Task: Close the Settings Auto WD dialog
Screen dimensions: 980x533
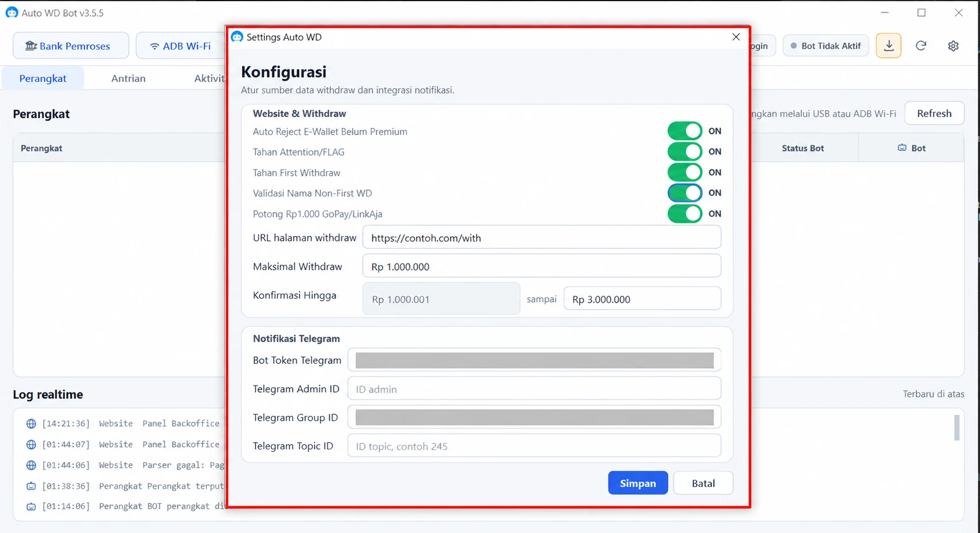Action: click(x=736, y=37)
